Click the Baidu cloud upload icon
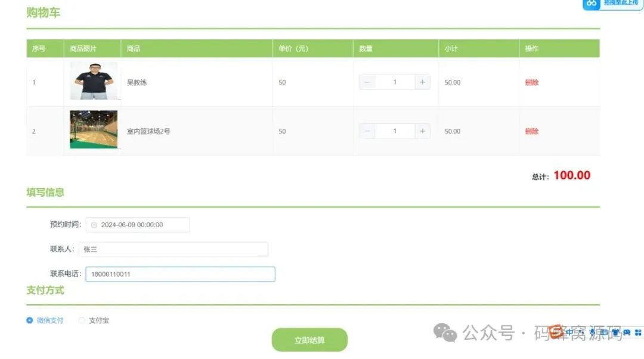The height and width of the screenshot is (359, 644). (x=592, y=3)
